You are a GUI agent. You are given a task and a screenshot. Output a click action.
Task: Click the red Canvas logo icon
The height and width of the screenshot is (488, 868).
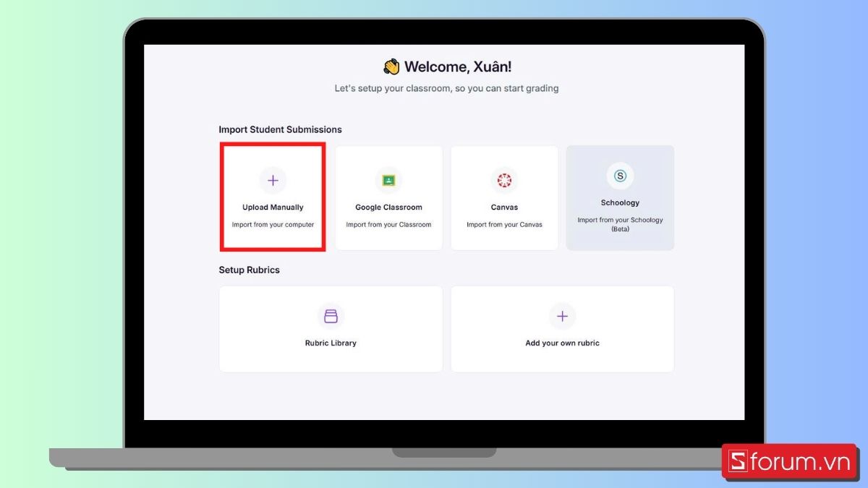click(x=504, y=180)
